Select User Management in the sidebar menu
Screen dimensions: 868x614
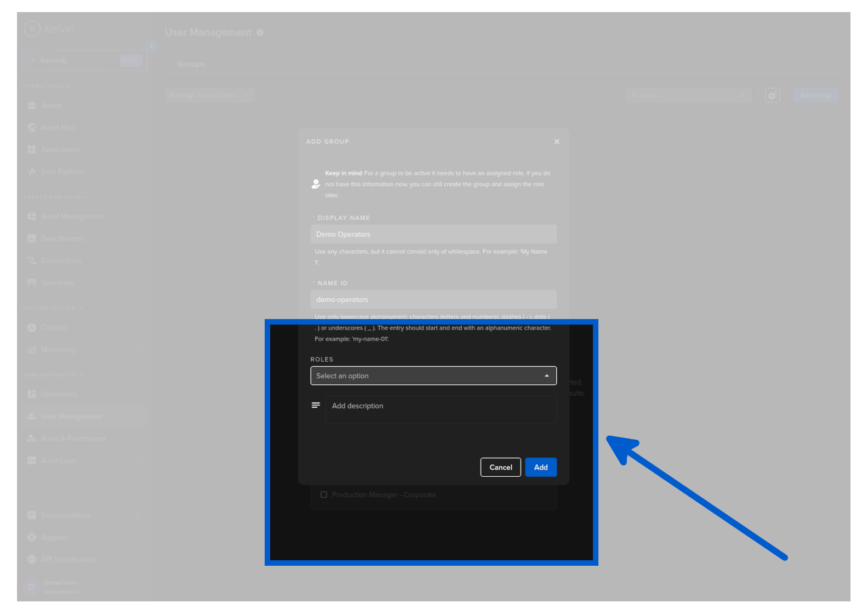pos(71,416)
